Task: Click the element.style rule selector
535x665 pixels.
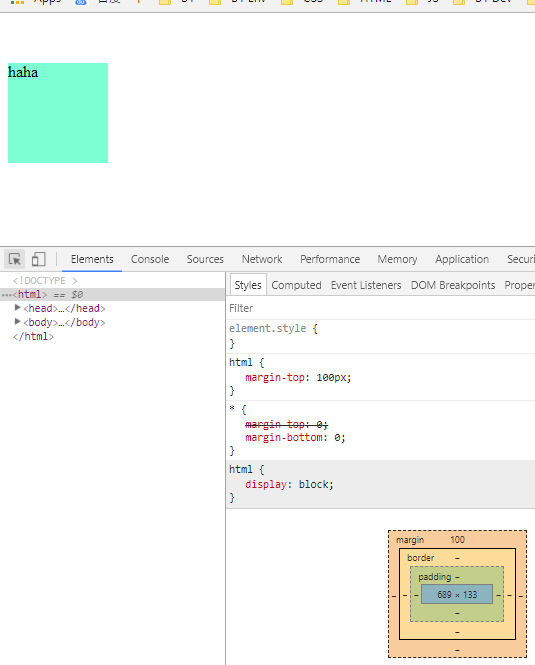Action: [268, 328]
